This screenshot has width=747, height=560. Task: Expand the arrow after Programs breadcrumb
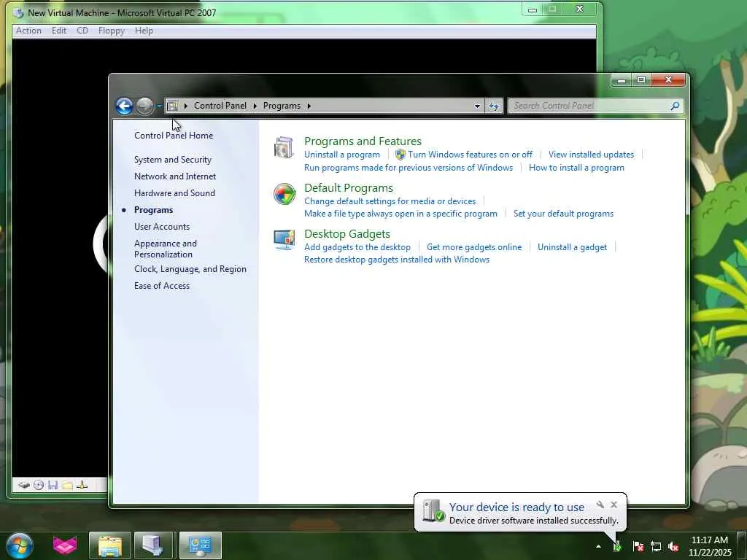click(x=309, y=106)
